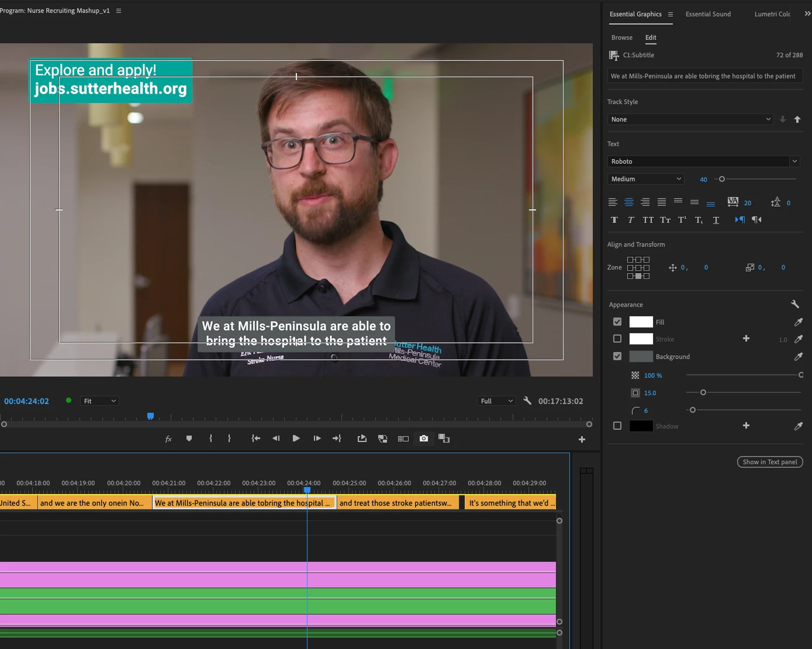
Task: Enable the Stroke checkbox
Action: 617,339
